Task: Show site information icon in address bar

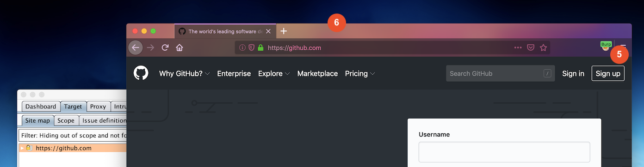Action: coord(242,48)
